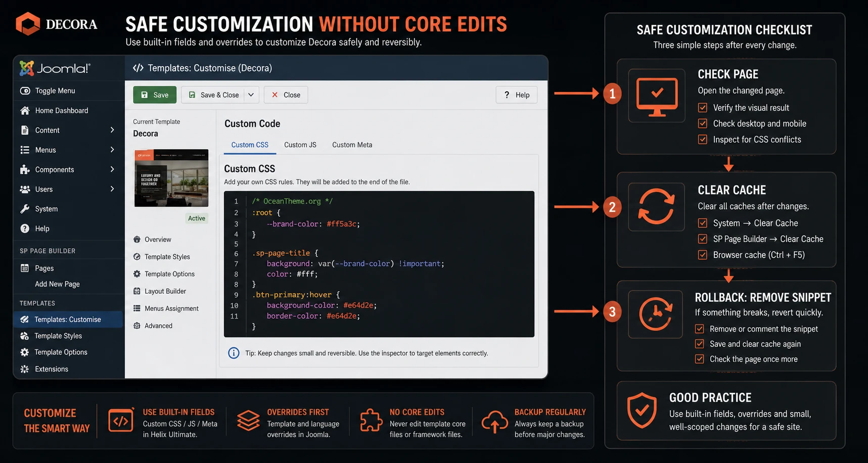Click the Extensions icon in sidebar
868x463 pixels.
pyautogui.click(x=24, y=369)
